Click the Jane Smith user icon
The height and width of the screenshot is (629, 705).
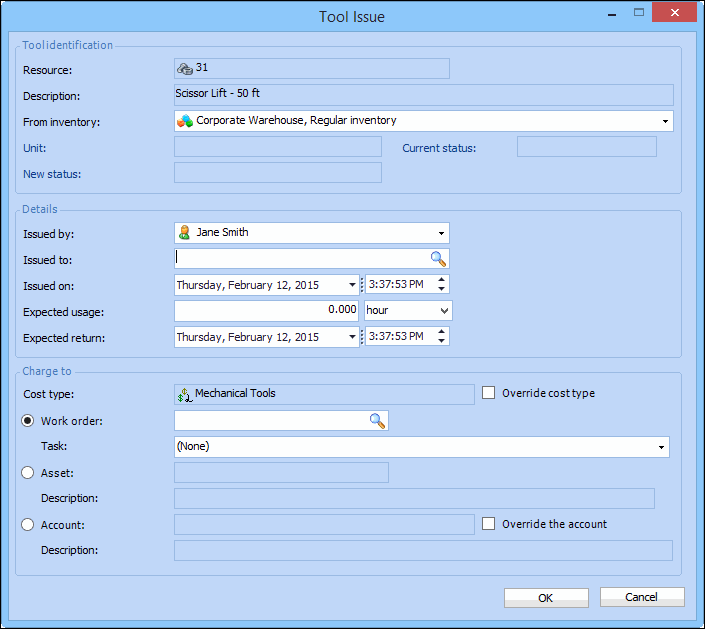(184, 232)
